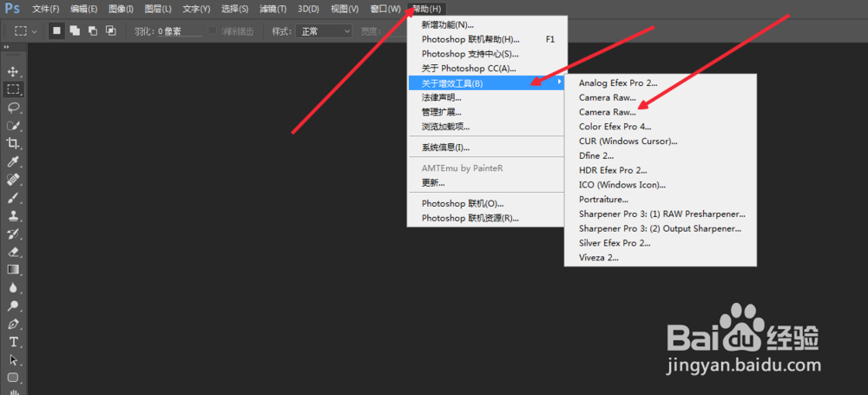868x395 pixels.
Task: Select CUR (Windows Cursor)... in submenu
Action: point(661,142)
